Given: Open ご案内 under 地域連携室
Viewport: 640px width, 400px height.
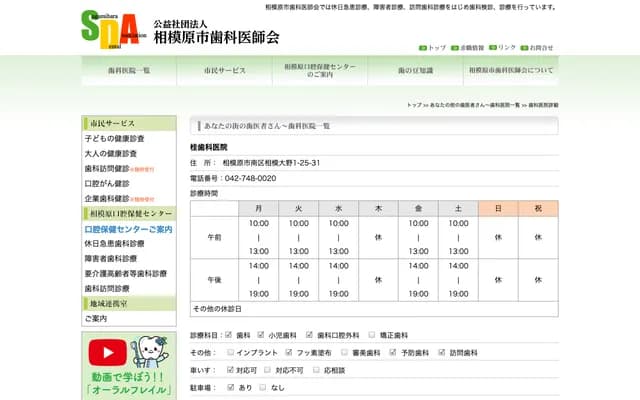Looking at the screenshot, I should (96, 318).
